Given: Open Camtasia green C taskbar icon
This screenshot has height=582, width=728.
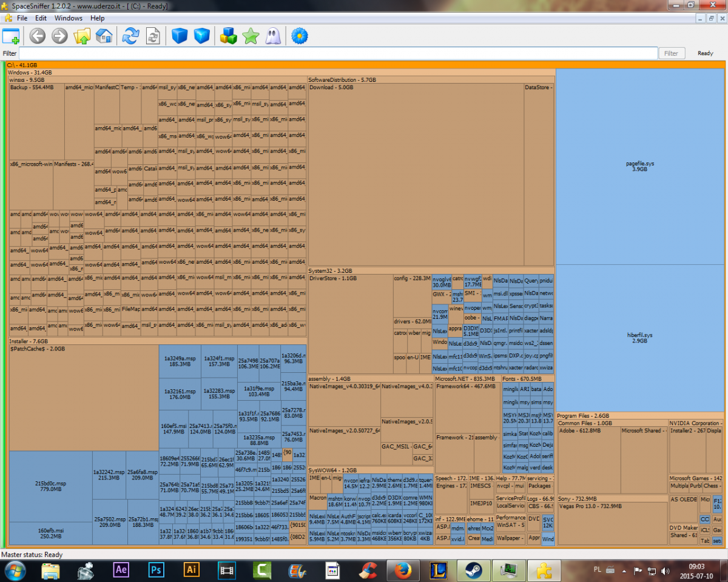Looking at the screenshot, I should pos(262,570).
